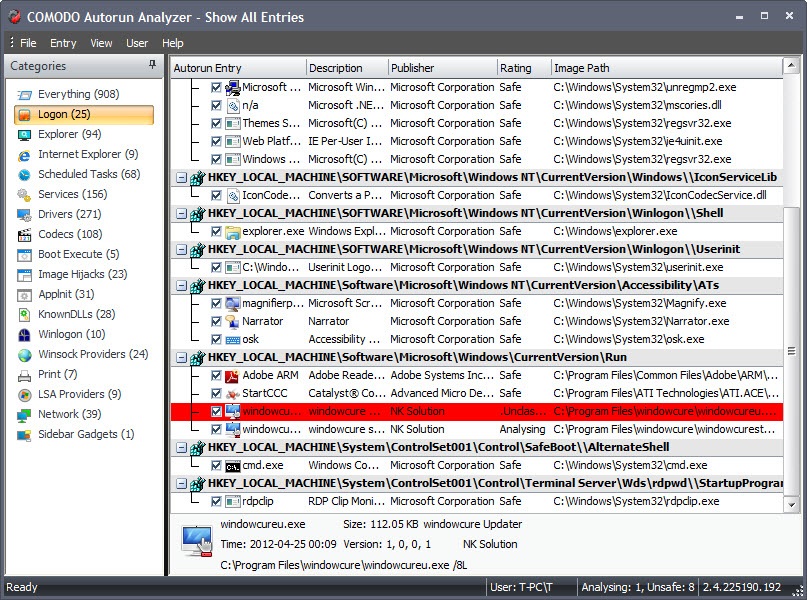This screenshot has height=600, width=807.
Task: Click the Internet Explorer category icon
Action: click(x=24, y=155)
